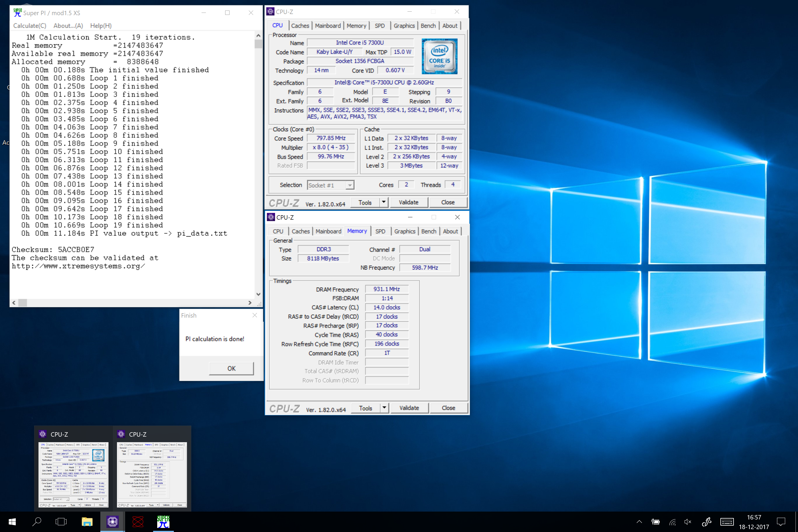This screenshot has height=532, width=798.
Task: Click Checksum: 5ACCB0E7 line in Super PI
Action: (53, 250)
